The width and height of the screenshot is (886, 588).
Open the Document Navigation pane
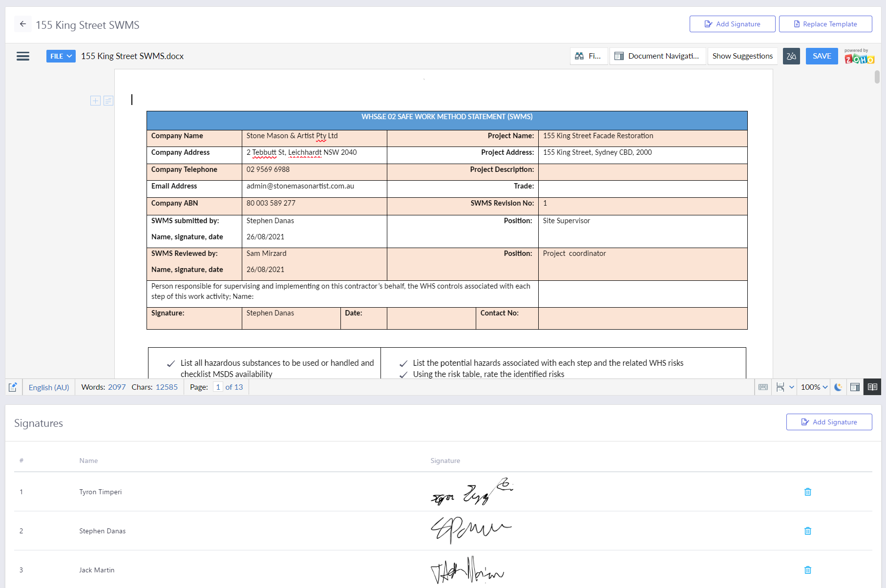tap(657, 56)
